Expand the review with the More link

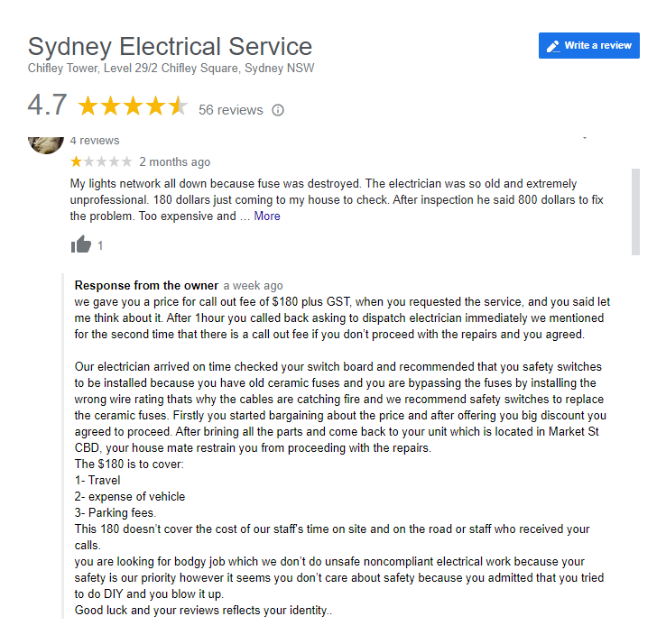267,216
